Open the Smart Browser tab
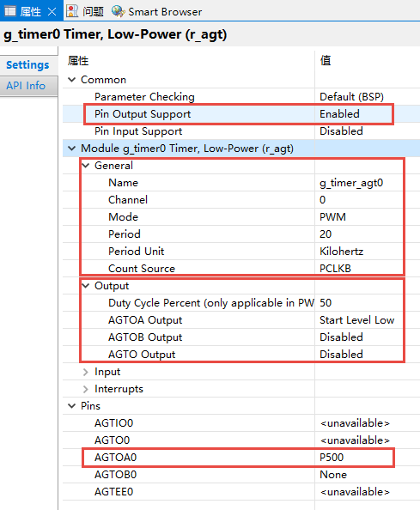 (x=165, y=12)
